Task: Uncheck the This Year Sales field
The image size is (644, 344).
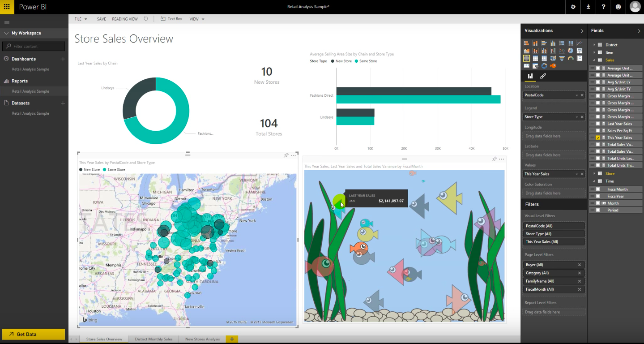Action: tap(598, 138)
